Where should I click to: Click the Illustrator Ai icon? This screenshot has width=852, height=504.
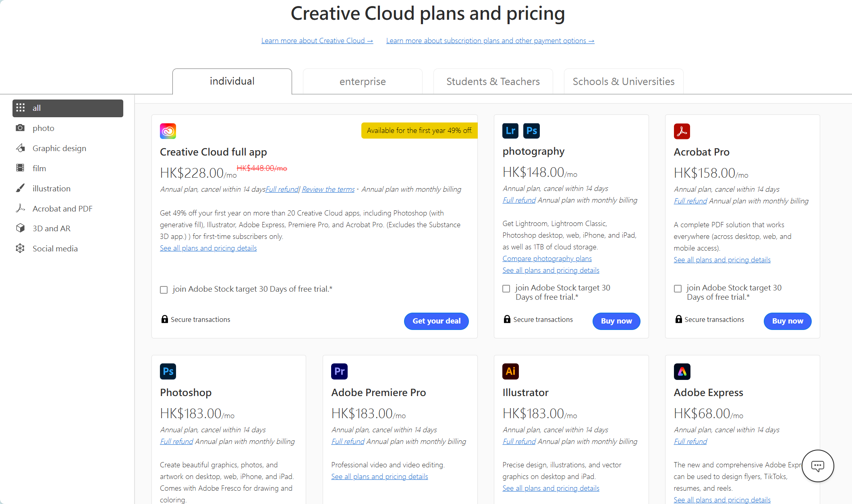coord(510,371)
